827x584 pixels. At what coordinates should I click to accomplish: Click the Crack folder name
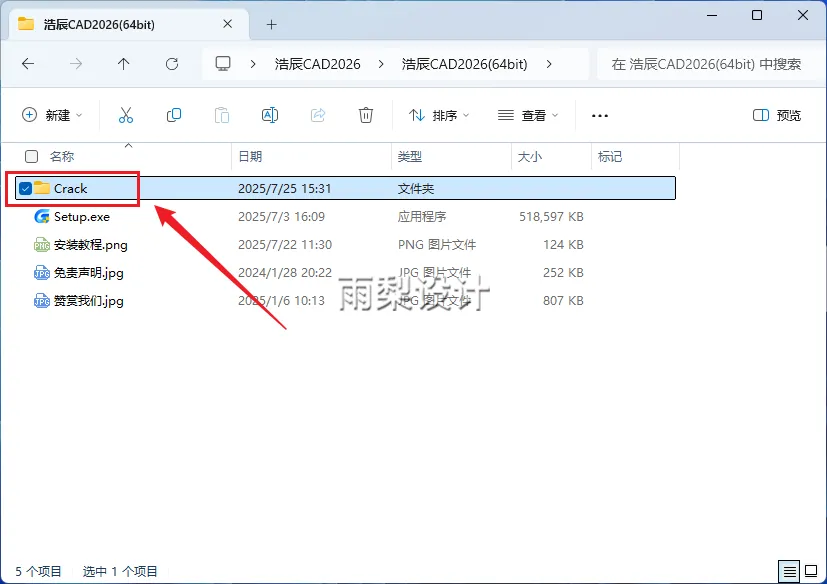70,188
